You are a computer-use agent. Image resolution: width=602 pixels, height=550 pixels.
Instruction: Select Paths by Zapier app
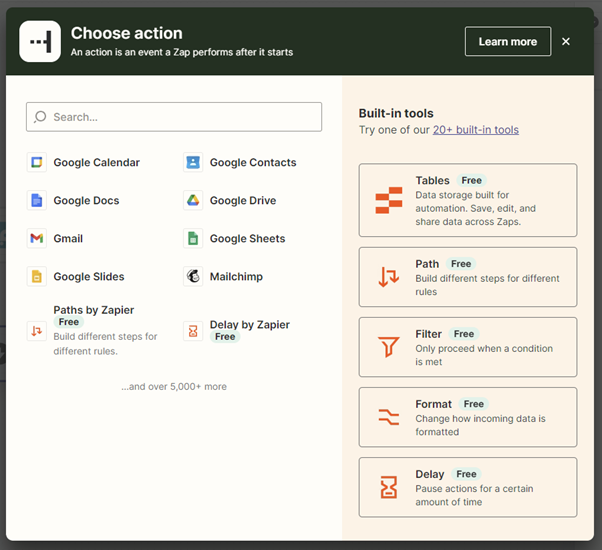click(93, 330)
